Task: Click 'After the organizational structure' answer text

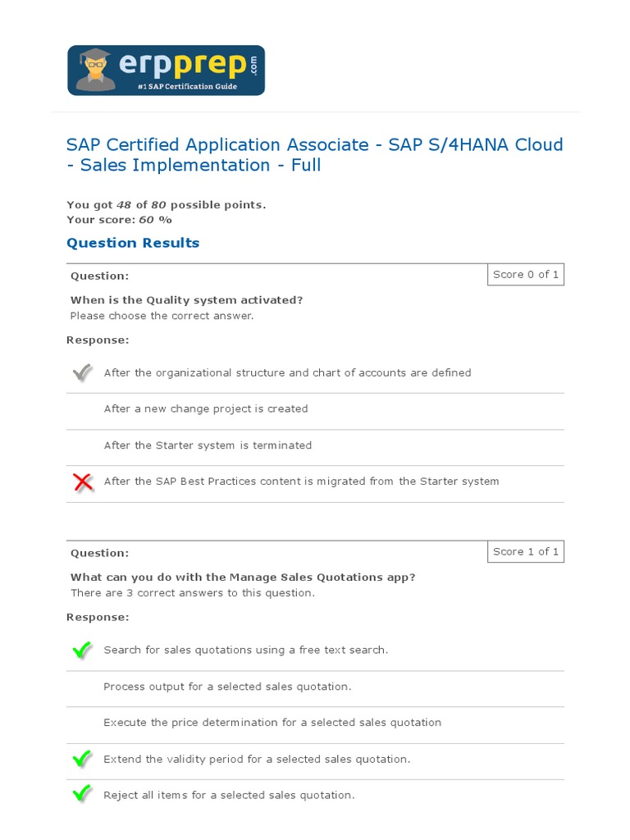Action: click(287, 373)
